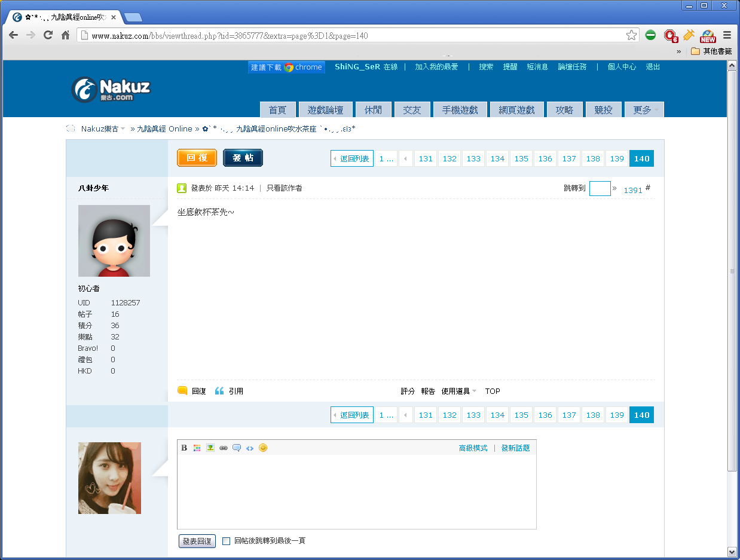Click the green minus extension icon
The height and width of the screenshot is (560, 740).
coord(651,35)
